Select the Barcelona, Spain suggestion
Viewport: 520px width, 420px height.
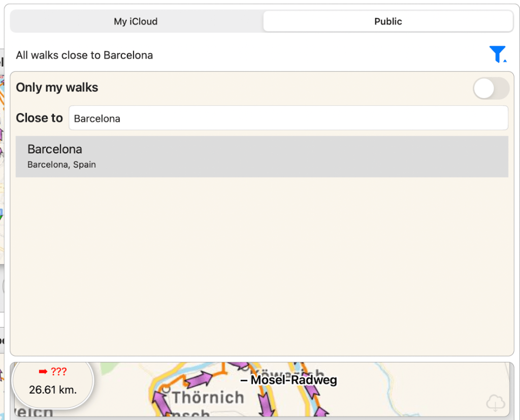262,156
